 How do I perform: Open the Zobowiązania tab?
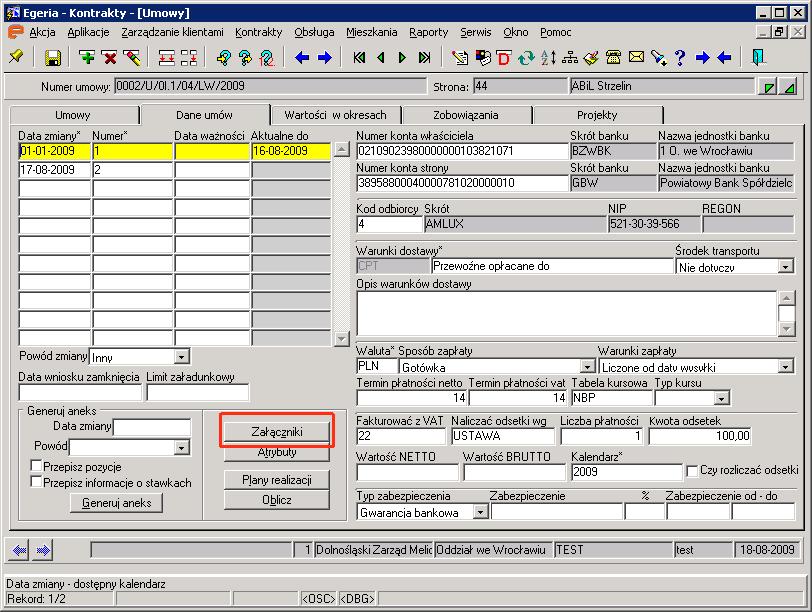click(466, 115)
